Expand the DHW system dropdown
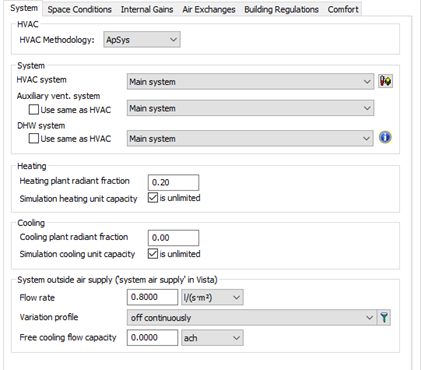The height and width of the screenshot is (370, 421). 250,138
